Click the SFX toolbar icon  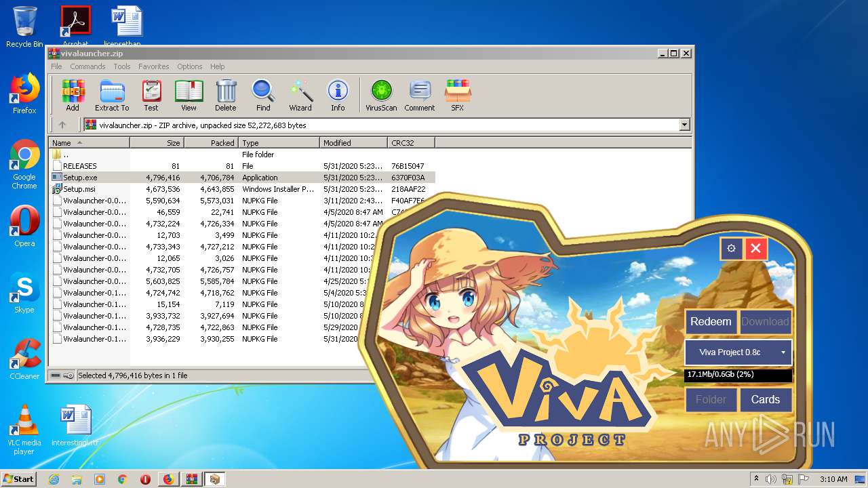coord(458,95)
